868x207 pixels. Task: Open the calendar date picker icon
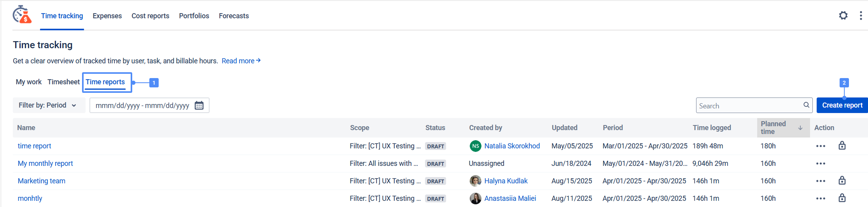pos(199,105)
